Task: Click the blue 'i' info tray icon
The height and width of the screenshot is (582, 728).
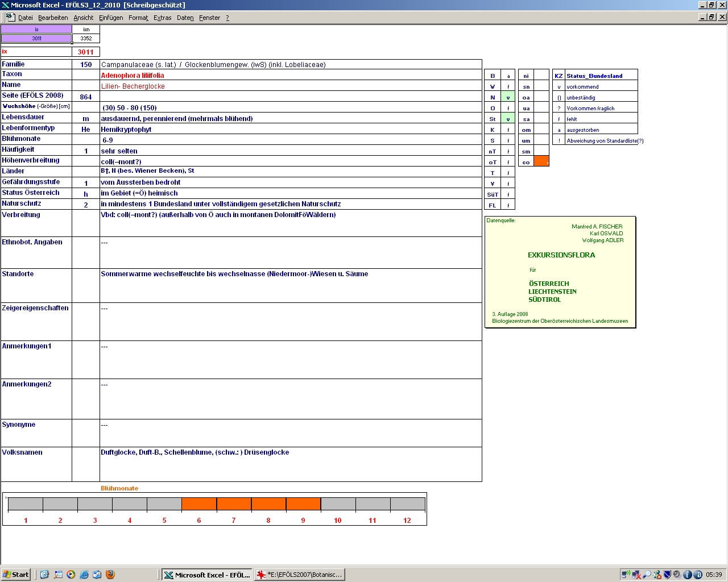Action: pyautogui.click(x=687, y=575)
